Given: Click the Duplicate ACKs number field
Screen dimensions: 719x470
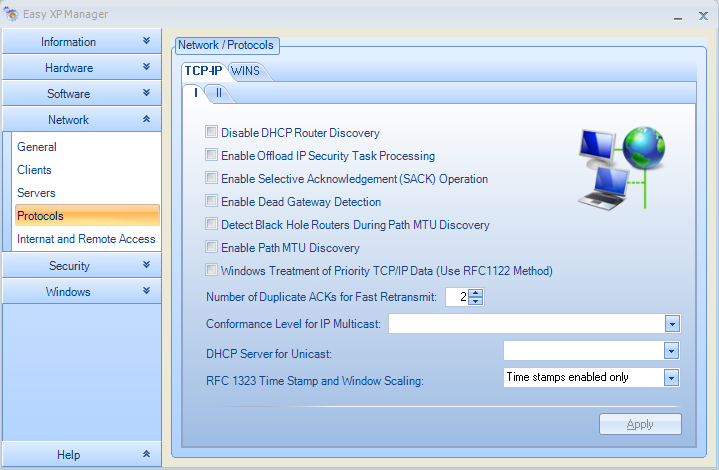Looking at the screenshot, I should 457,297.
